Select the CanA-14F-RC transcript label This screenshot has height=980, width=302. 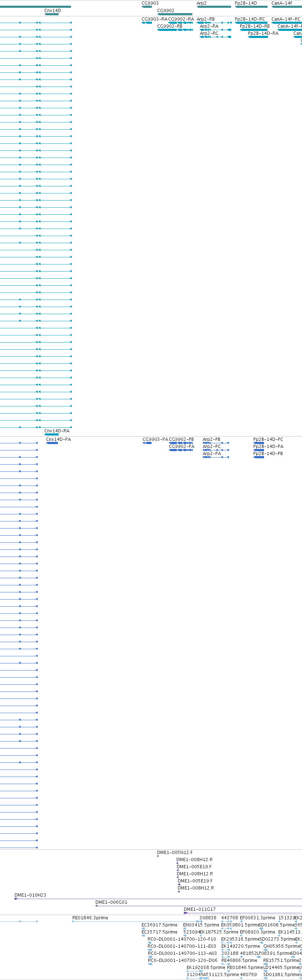click(x=286, y=19)
